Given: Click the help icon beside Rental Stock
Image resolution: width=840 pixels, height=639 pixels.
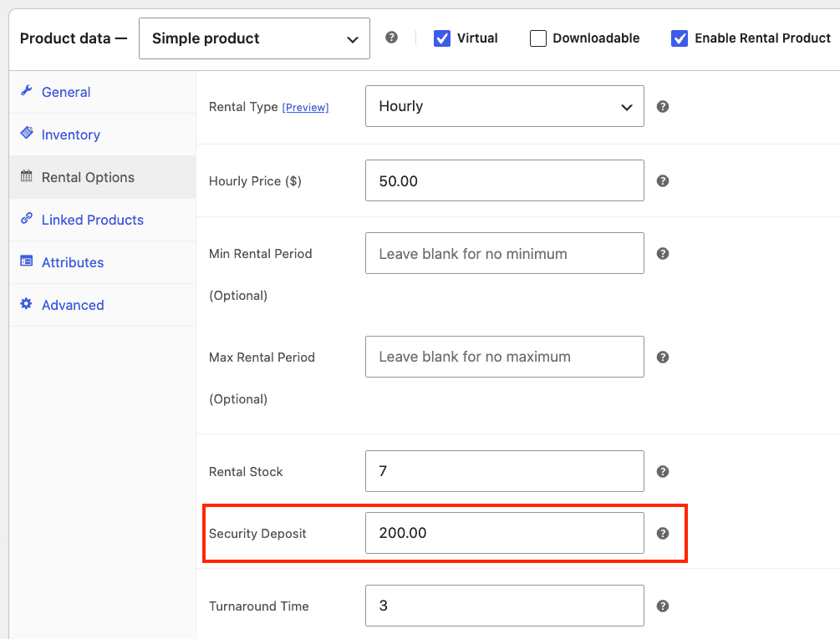Looking at the screenshot, I should 663,471.
